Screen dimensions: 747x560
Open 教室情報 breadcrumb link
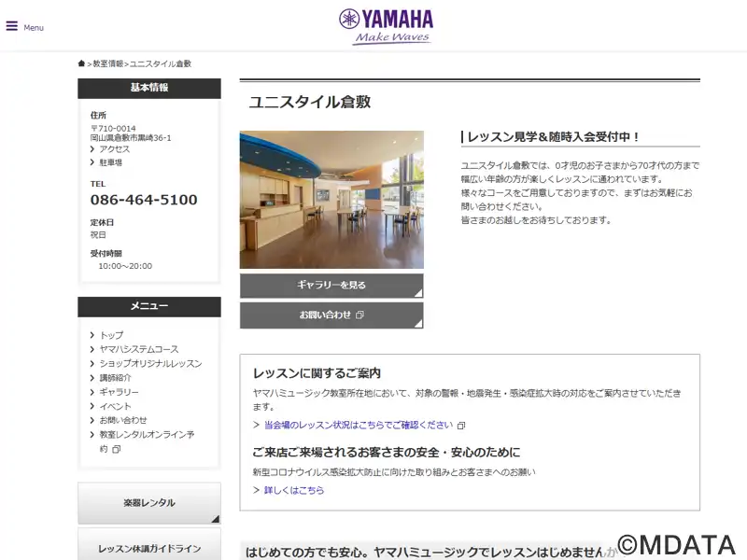coord(108,63)
